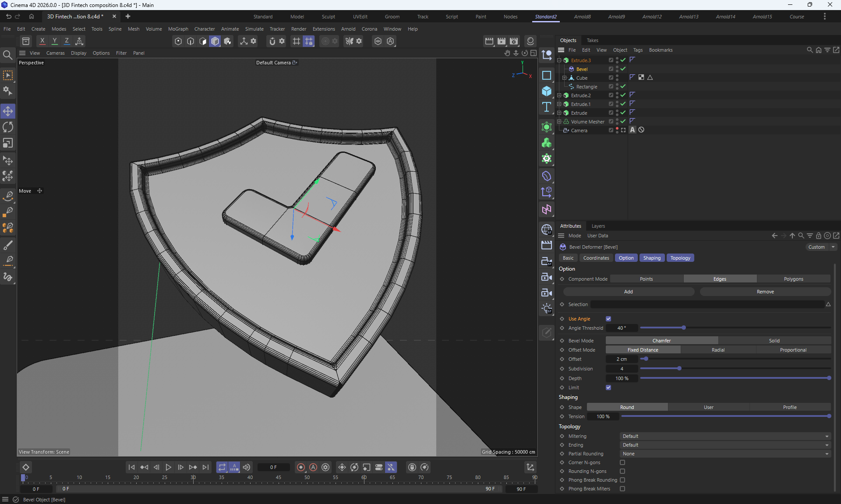
Task: Click the Record Active Objects button
Action: click(x=300, y=467)
